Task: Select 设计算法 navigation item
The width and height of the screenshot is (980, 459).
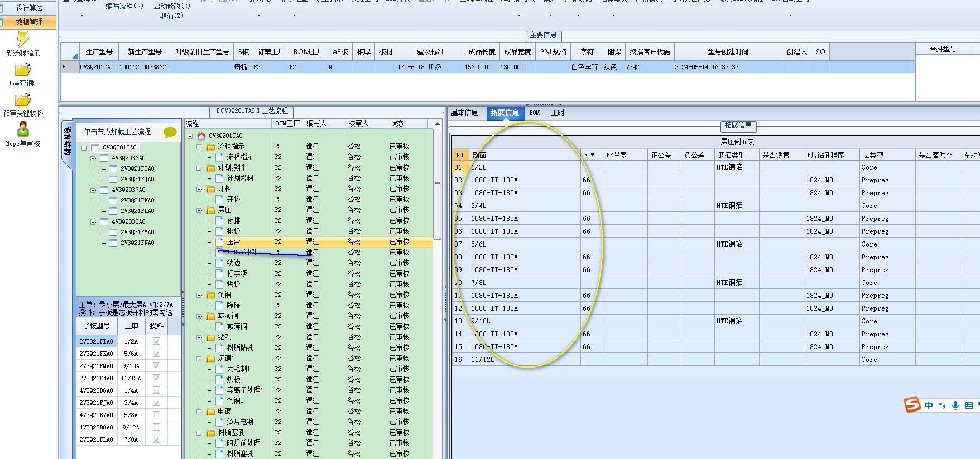Action: point(29,8)
